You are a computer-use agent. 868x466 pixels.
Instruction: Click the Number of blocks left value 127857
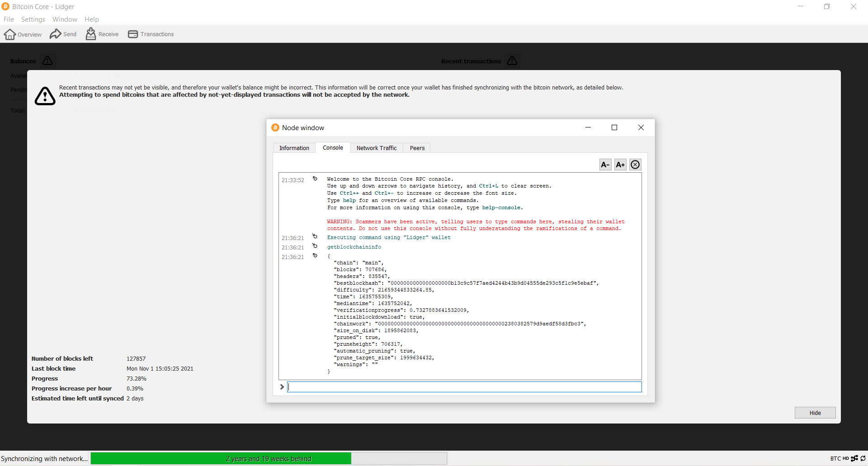tap(136, 359)
